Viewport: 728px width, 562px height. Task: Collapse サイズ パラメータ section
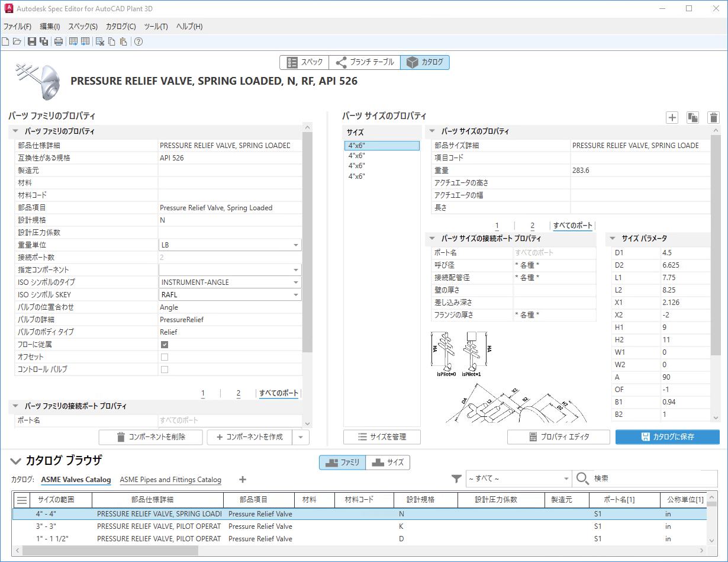point(613,239)
